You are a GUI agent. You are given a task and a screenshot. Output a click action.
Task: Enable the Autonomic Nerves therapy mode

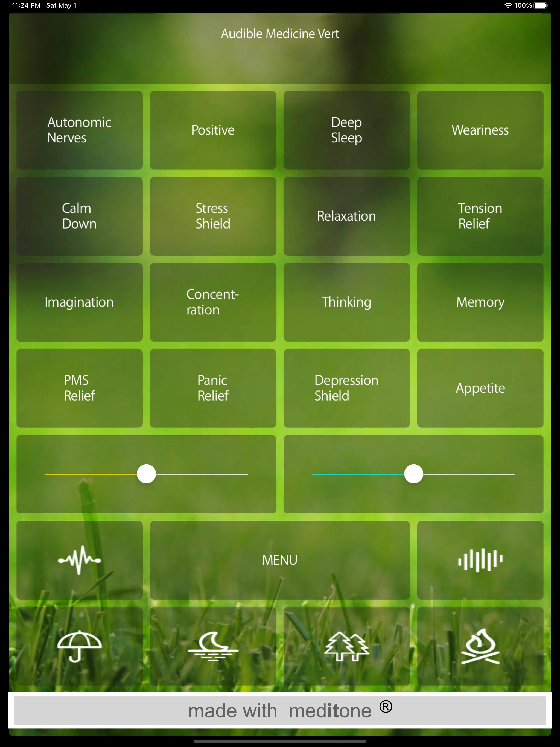tap(79, 129)
